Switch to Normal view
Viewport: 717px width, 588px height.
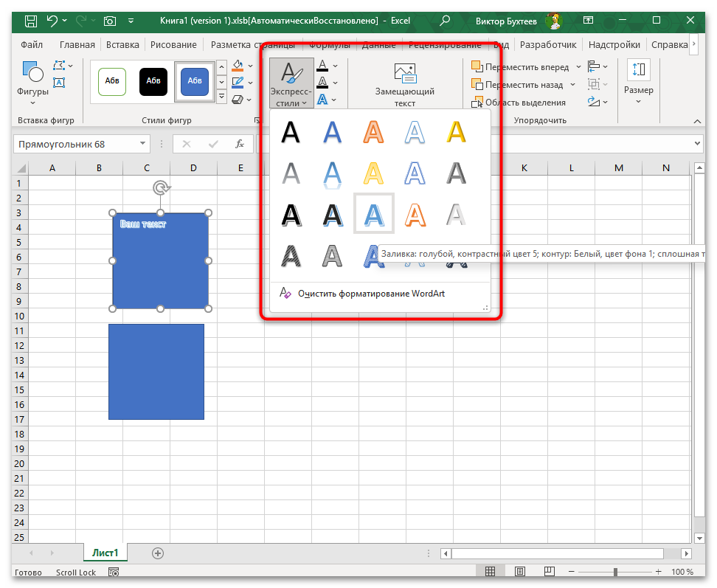[x=491, y=572]
